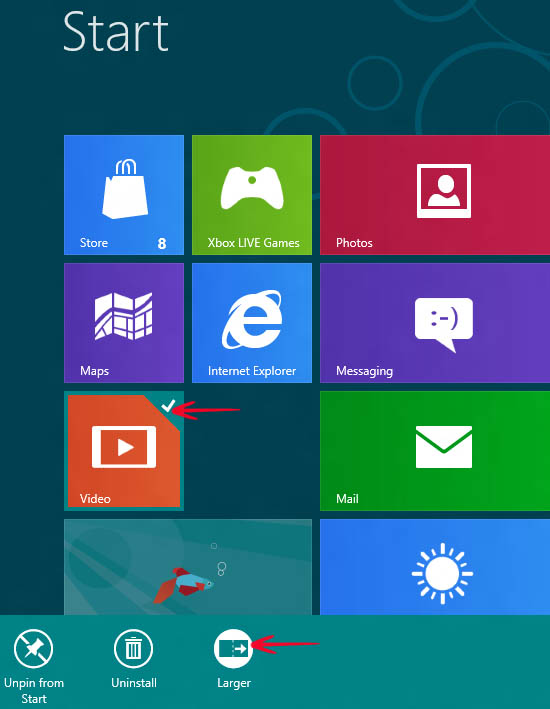Open the Messaging tile
The height and width of the screenshot is (709, 550).
(x=435, y=323)
